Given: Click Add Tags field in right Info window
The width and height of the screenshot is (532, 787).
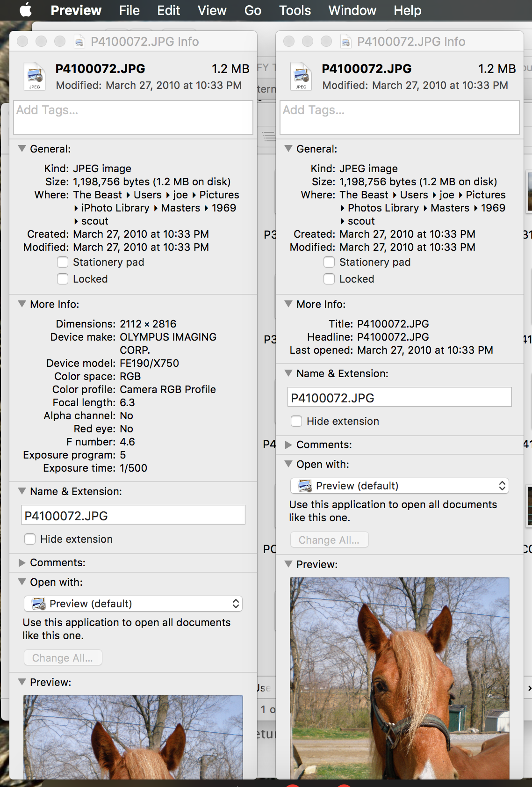Looking at the screenshot, I should [x=400, y=117].
